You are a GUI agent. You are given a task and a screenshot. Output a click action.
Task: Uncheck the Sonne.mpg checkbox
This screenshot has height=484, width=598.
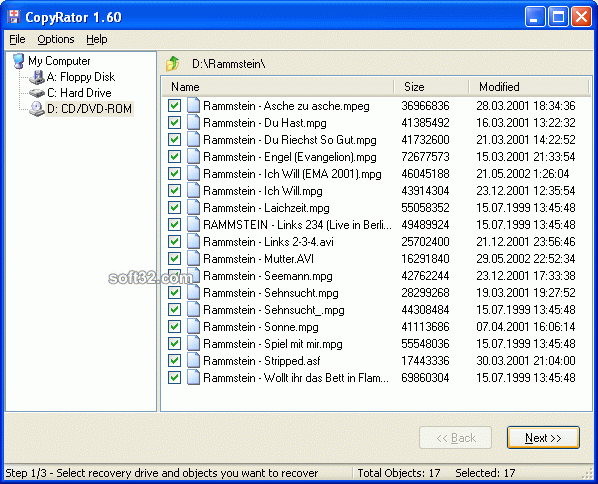pos(174,326)
